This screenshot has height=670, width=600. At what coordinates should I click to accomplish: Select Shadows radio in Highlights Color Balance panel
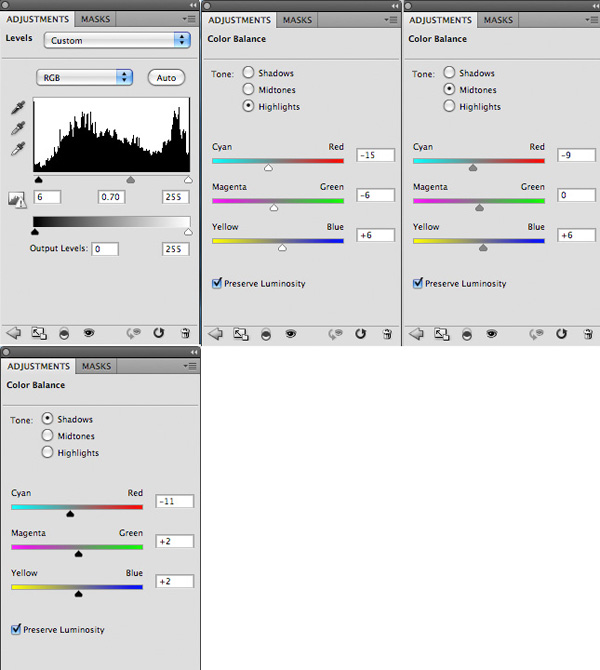click(248, 72)
